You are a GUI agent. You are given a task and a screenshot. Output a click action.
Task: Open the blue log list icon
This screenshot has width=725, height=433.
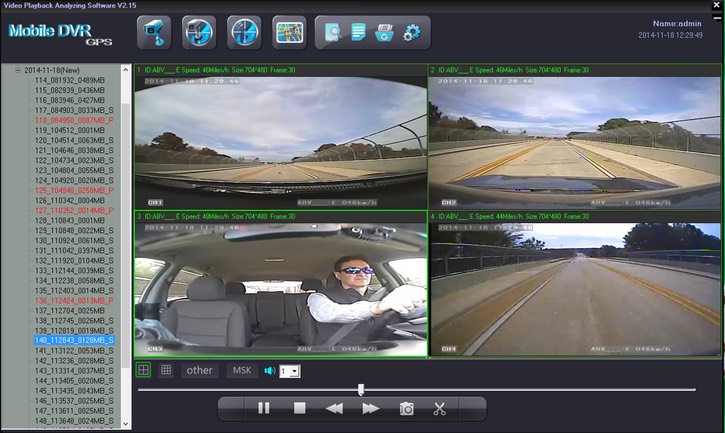358,33
